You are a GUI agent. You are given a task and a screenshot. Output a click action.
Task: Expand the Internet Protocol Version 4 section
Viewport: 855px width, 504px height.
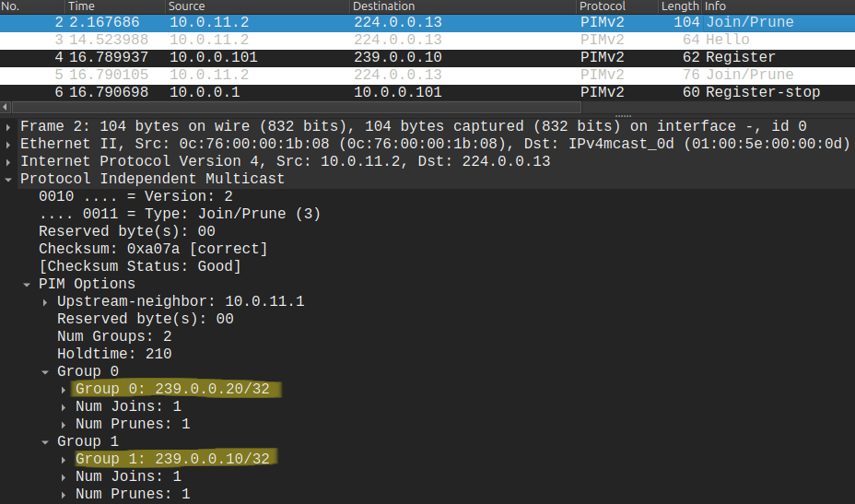click(x=9, y=161)
